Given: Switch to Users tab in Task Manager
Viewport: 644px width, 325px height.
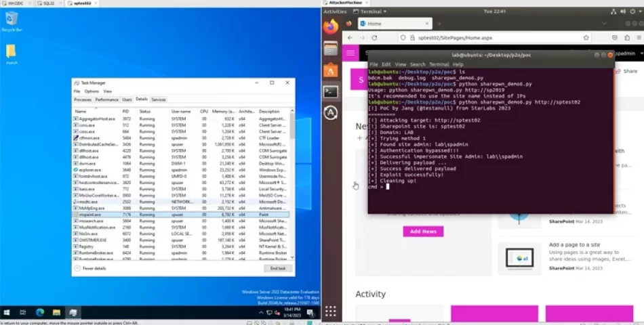Looking at the screenshot, I should click(x=127, y=100).
